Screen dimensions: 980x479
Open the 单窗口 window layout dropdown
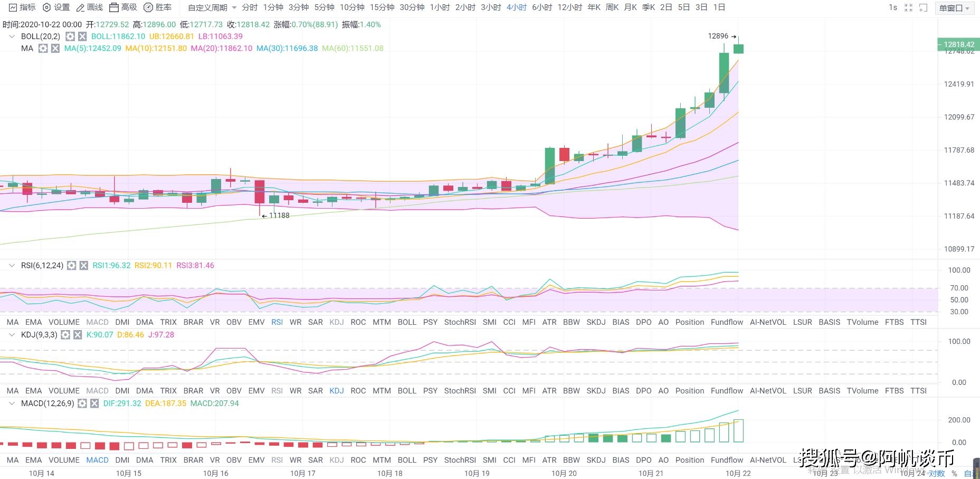(954, 8)
